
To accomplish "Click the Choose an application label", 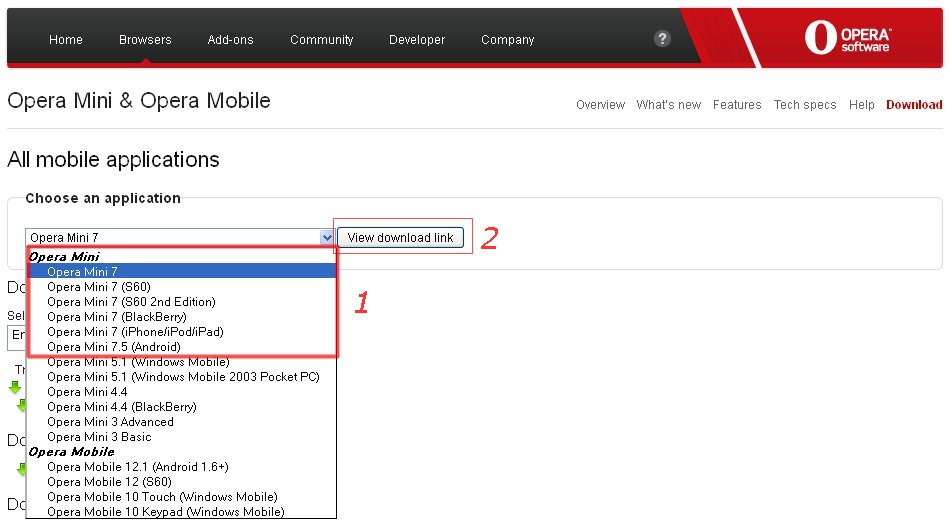I will 103,198.
